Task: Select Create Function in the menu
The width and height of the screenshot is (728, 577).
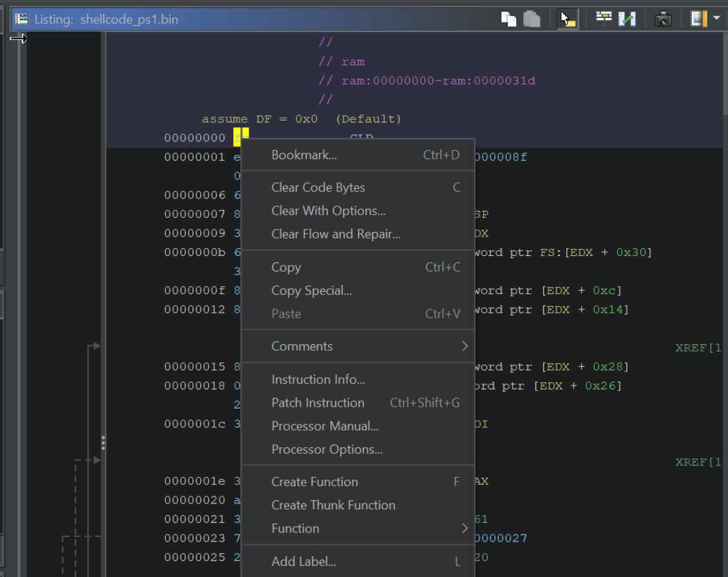Action: coord(314,482)
